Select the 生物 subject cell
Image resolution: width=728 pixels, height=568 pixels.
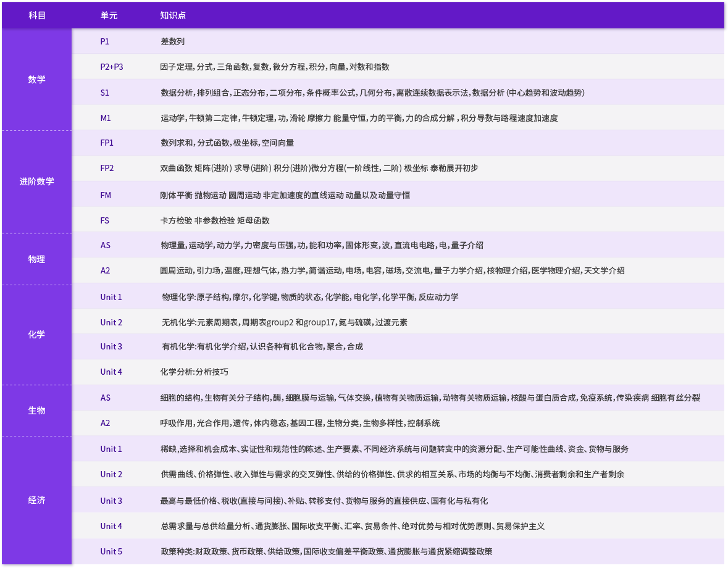(37, 411)
